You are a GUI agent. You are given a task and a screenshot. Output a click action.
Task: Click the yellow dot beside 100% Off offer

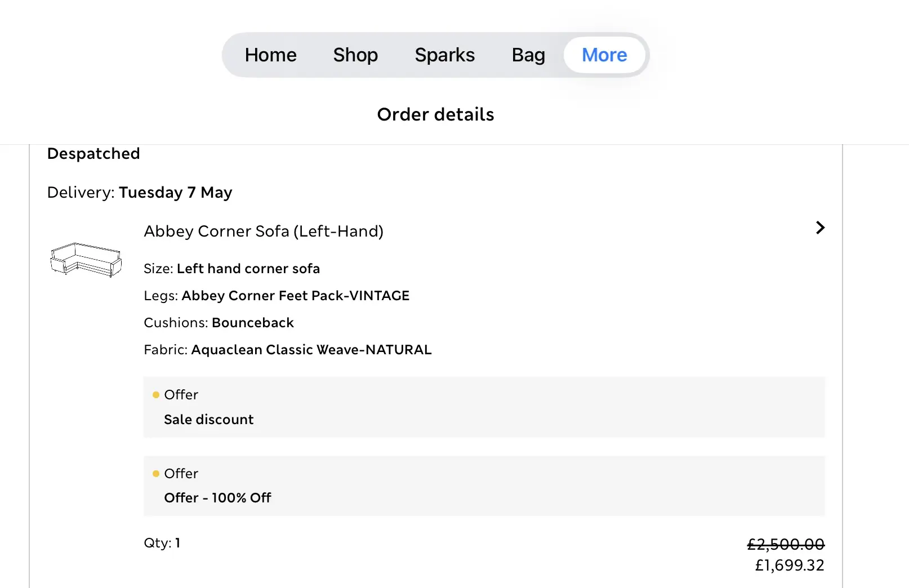pyautogui.click(x=156, y=474)
